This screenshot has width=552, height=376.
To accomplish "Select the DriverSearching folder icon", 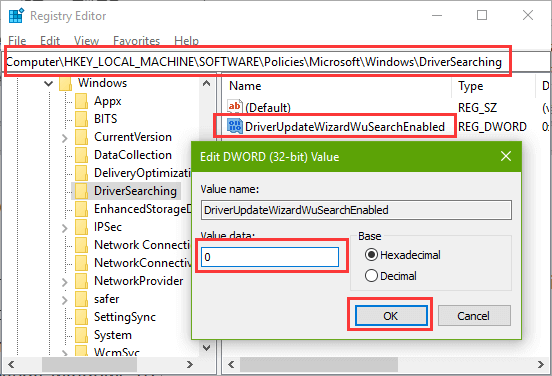I will 81,191.
